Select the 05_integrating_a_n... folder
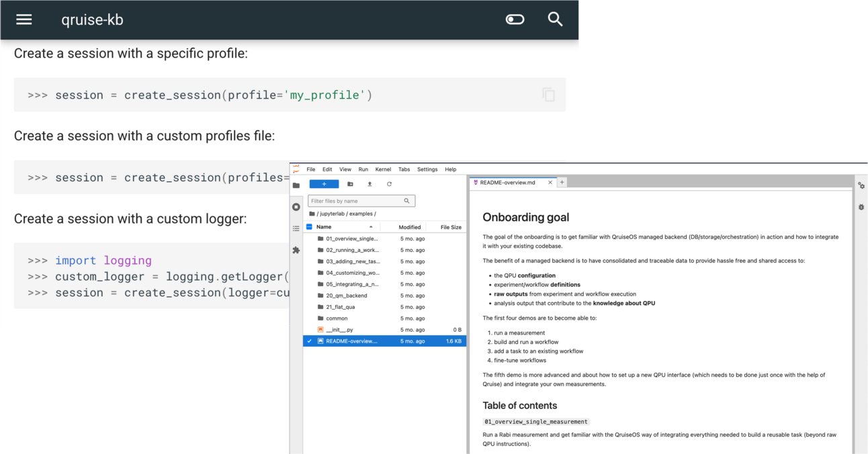868x454 pixels. coord(385,284)
